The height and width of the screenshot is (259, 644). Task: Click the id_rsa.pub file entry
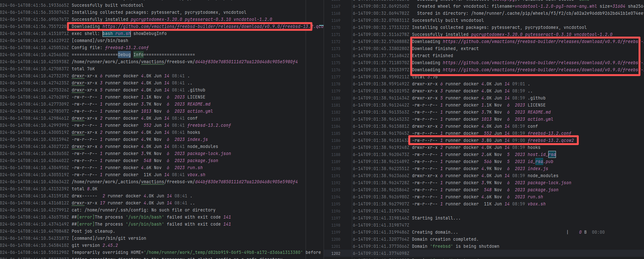540,162
